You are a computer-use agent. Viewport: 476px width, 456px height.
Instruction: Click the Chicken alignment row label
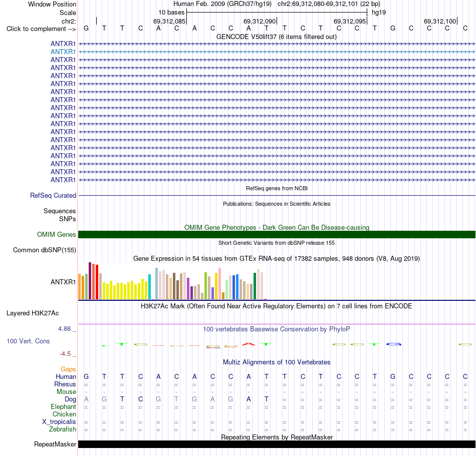click(x=64, y=414)
